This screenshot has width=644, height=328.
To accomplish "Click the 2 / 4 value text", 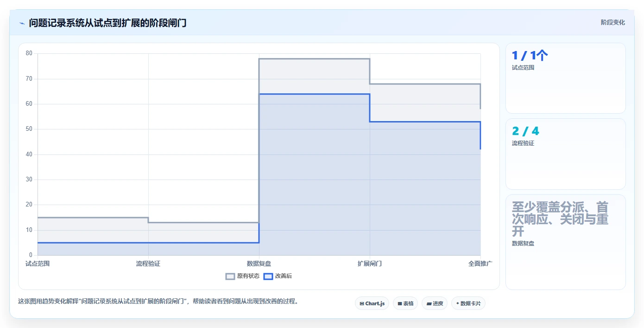I will [x=525, y=131].
